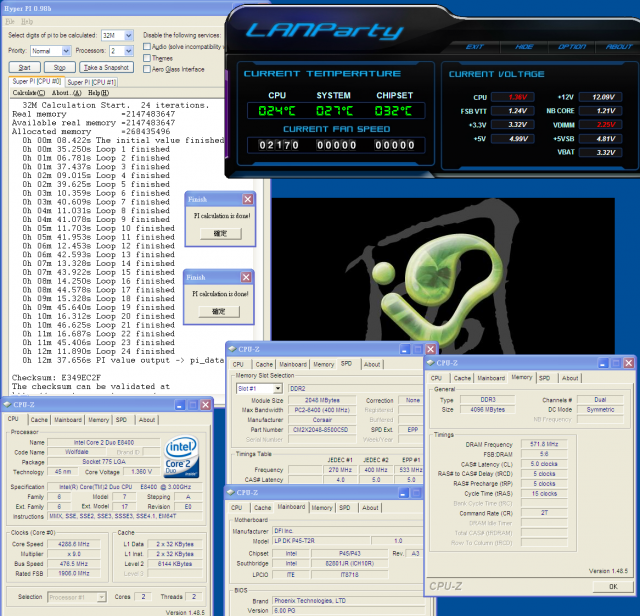
Task: Open Mainboard tab in CPU-Z processor window
Action: click(68, 420)
